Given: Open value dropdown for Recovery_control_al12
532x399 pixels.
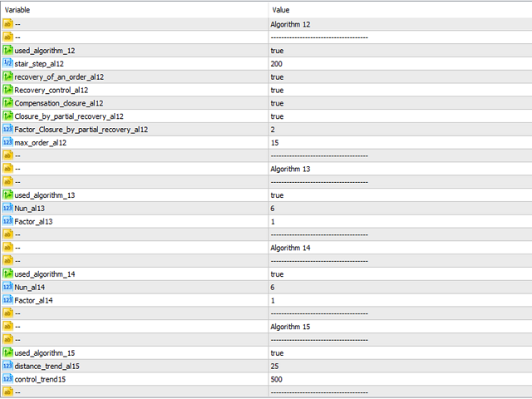Looking at the screenshot, I should [401, 91].
